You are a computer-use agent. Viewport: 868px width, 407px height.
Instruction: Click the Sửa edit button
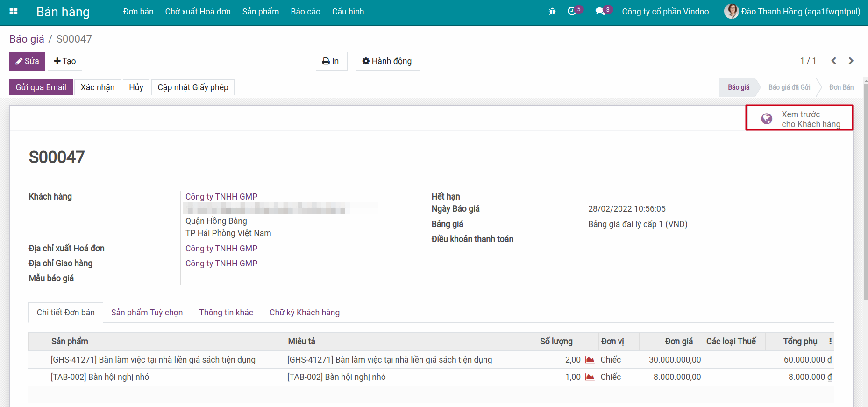(x=27, y=61)
